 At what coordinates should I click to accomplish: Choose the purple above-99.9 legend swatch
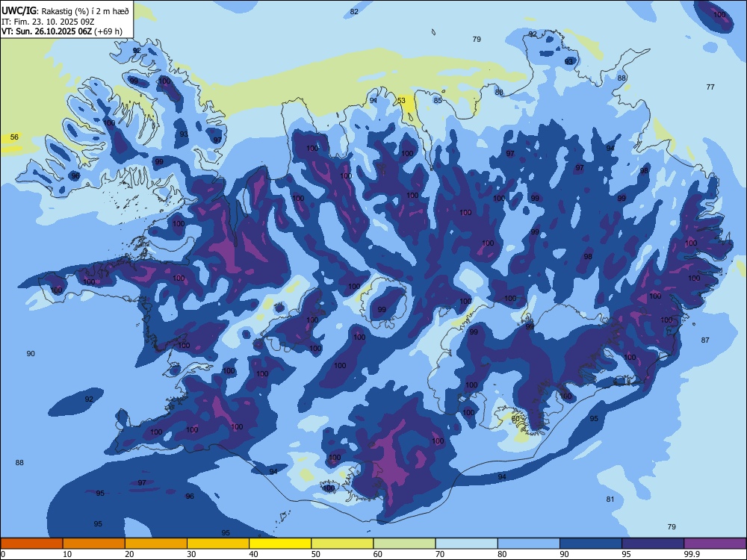click(715, 544)
